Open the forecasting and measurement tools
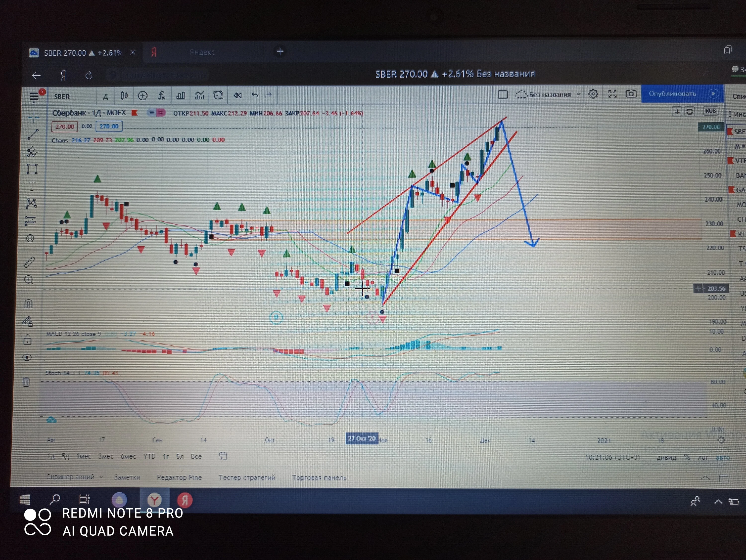Image resolution: width=746 pixels, height=560 pixels. point(30,221)
